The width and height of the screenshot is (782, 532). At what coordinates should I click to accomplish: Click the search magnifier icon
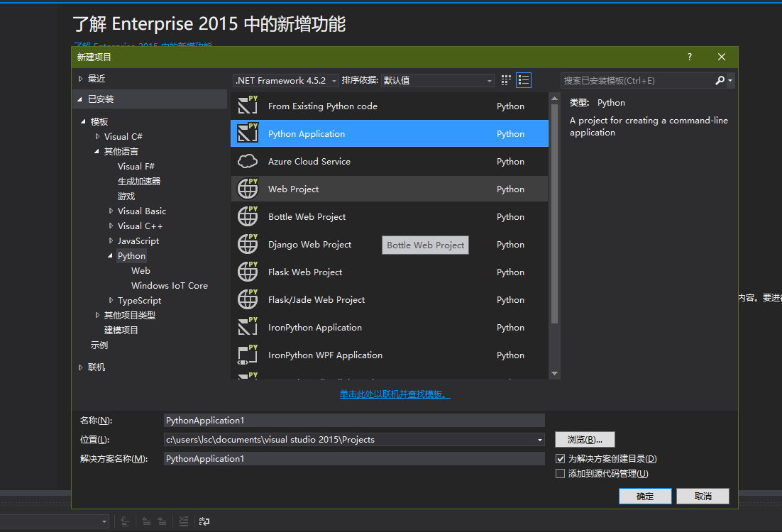coord(720,80)
